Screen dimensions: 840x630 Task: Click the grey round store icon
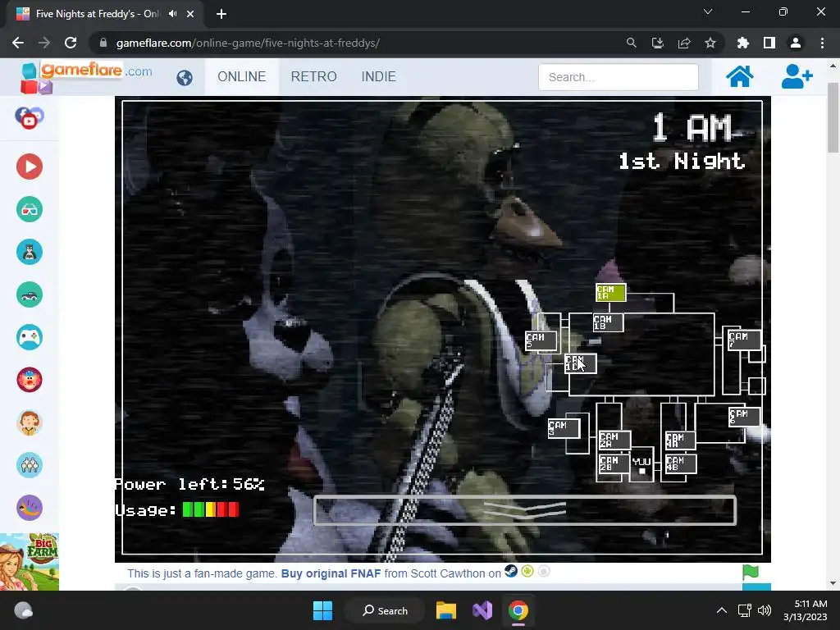(x=544, y=572)
